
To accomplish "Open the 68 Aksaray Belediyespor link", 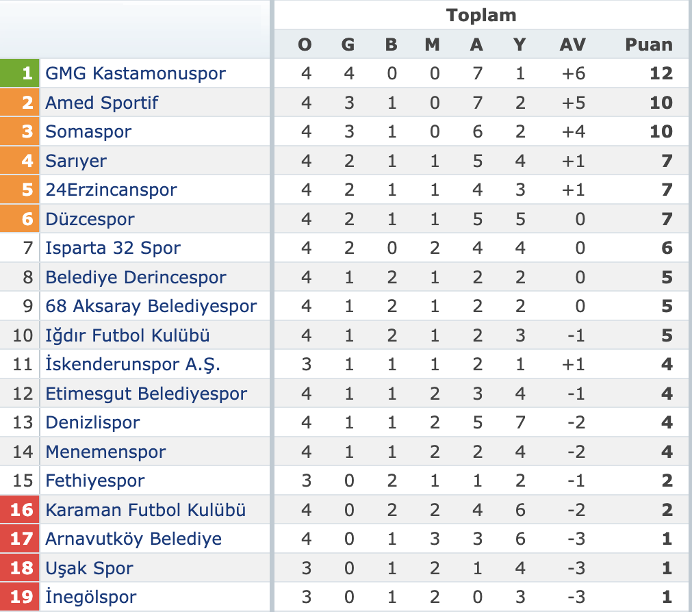I will point(151,306).
